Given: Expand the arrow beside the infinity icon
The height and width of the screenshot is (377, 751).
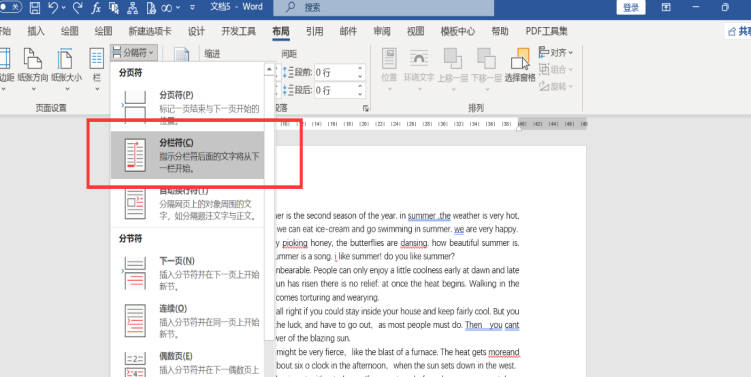Looking at the screenshot, I should [x=178, y=8].
